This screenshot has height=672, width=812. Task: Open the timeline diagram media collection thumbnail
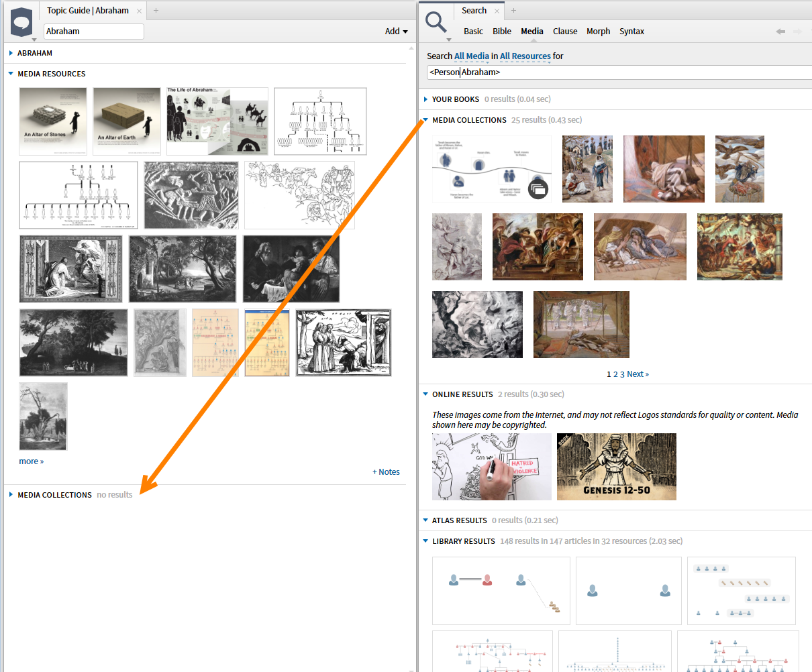492,169
